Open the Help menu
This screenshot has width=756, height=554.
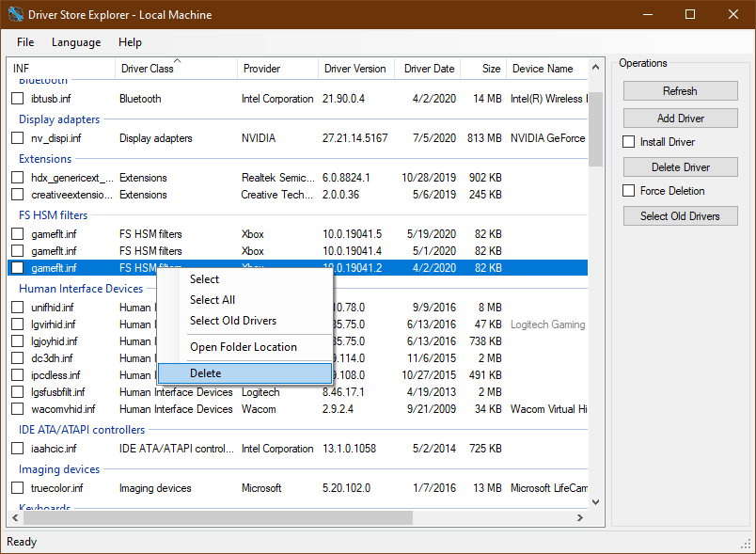[x=130, y=41]
